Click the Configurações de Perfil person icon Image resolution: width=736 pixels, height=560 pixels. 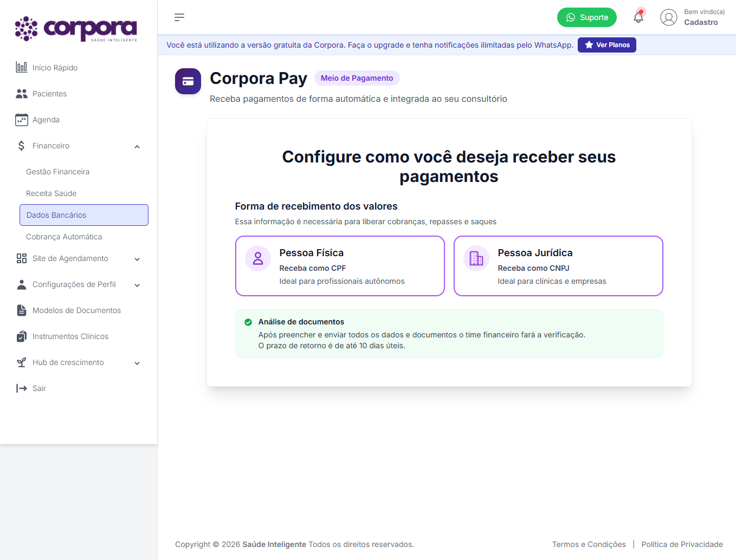22,284
